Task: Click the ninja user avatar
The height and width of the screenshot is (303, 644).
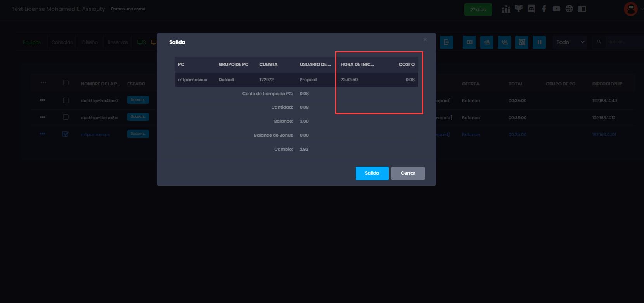Action: coord(630,9)
